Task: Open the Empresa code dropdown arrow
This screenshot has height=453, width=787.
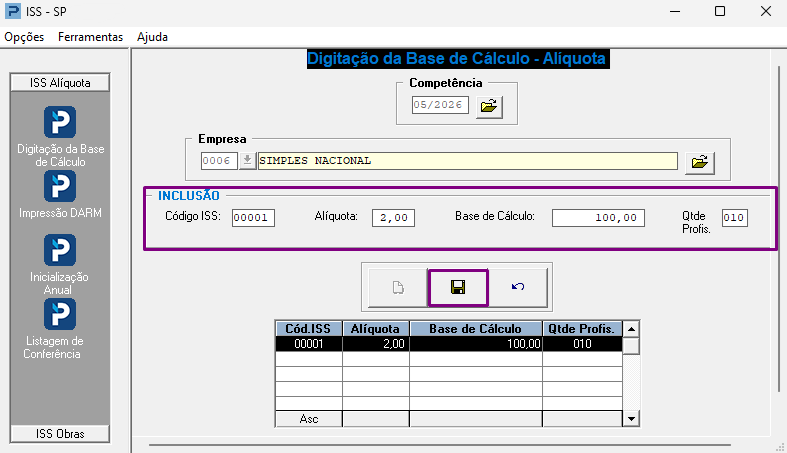Action: (x=247, y=161)
